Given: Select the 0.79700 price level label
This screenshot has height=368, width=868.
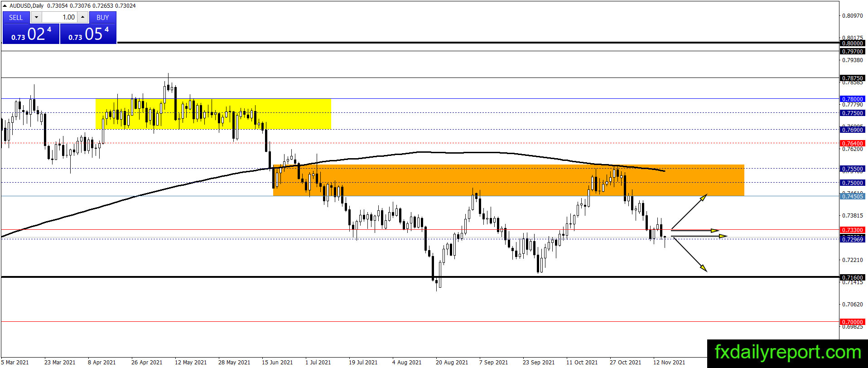Looking at the screenshot, I should 852,52.
